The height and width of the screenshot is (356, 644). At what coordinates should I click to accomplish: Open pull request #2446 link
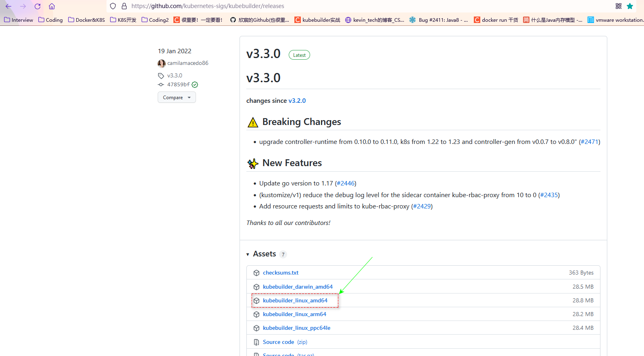tap(346, 183)
